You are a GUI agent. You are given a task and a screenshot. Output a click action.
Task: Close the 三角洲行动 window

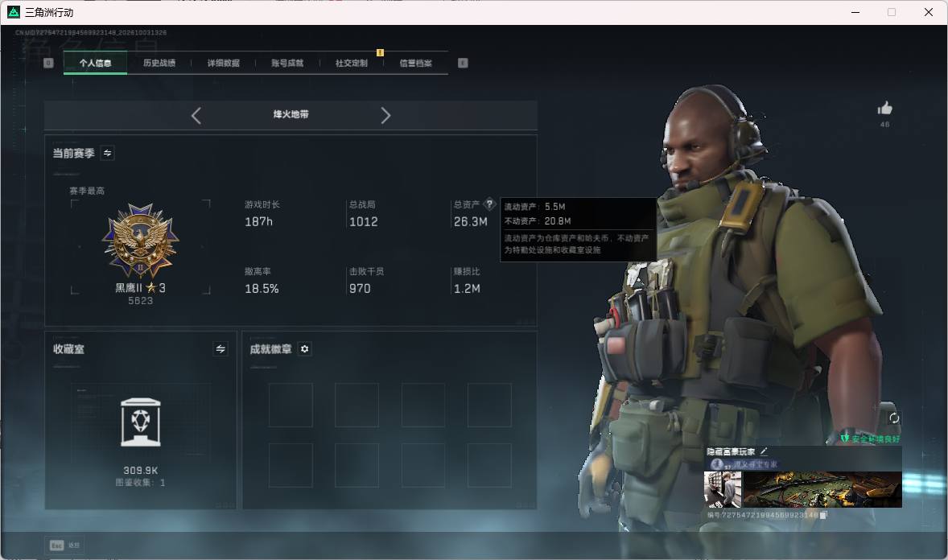[x=929, y=12]
